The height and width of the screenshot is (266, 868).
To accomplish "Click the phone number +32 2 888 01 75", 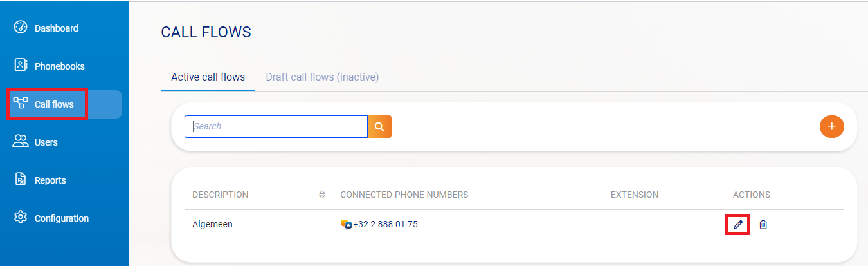I will [385, 225].
